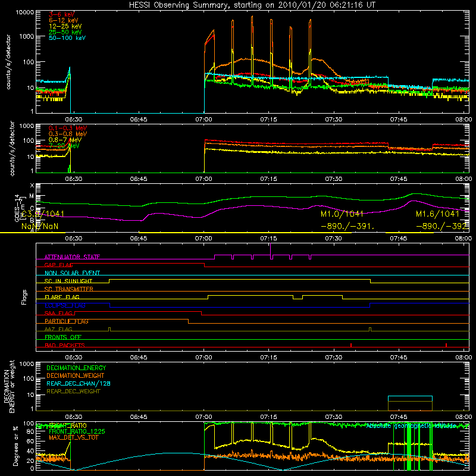This screenshot has height=476, width=476.
Task: Select the NaN/NaN annotation text
Action: click(40, 226)
